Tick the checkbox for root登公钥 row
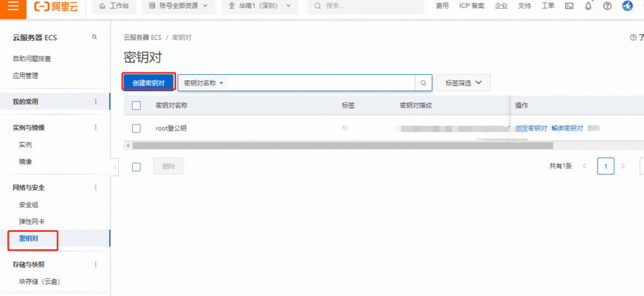Viewport: 644px width, 296px height. coord(136,128)
